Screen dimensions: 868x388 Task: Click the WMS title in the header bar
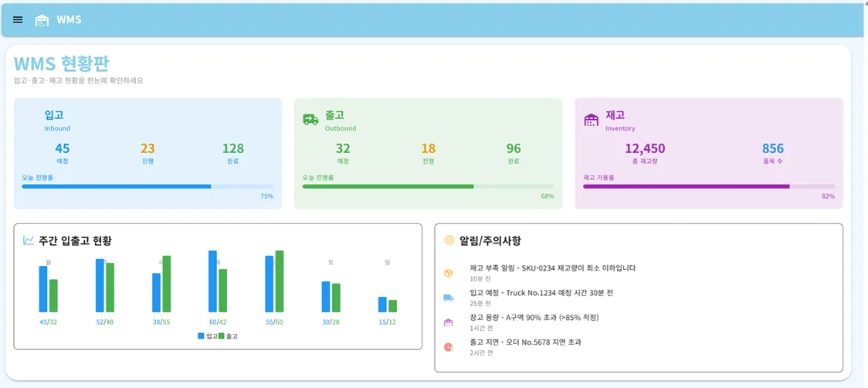pos(70,20)
